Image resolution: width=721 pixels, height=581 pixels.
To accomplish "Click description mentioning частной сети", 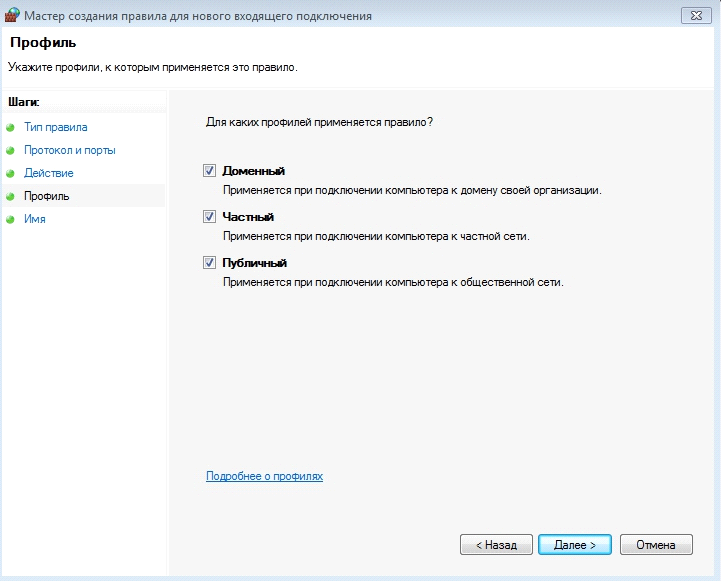I will 376,236.
